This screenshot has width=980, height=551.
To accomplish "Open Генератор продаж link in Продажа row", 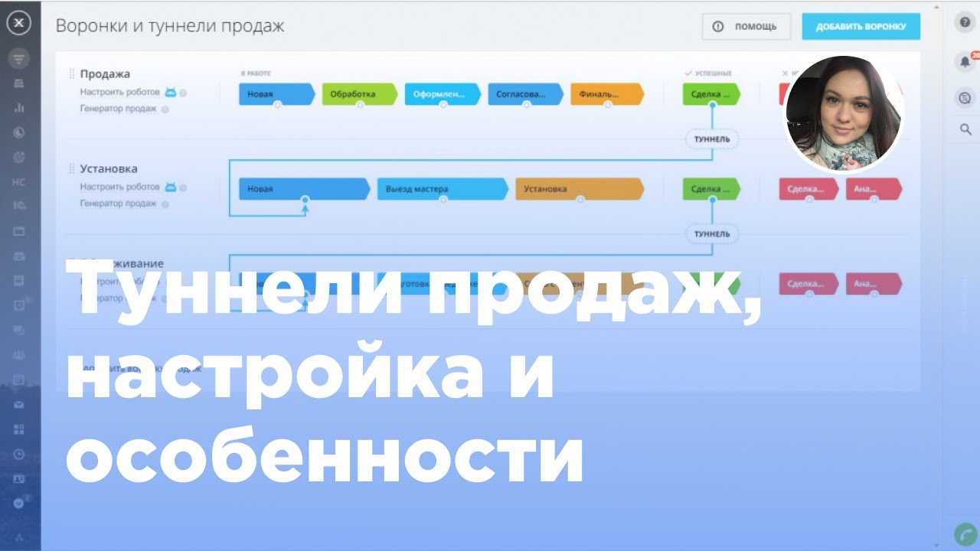I will pos(119,109).
